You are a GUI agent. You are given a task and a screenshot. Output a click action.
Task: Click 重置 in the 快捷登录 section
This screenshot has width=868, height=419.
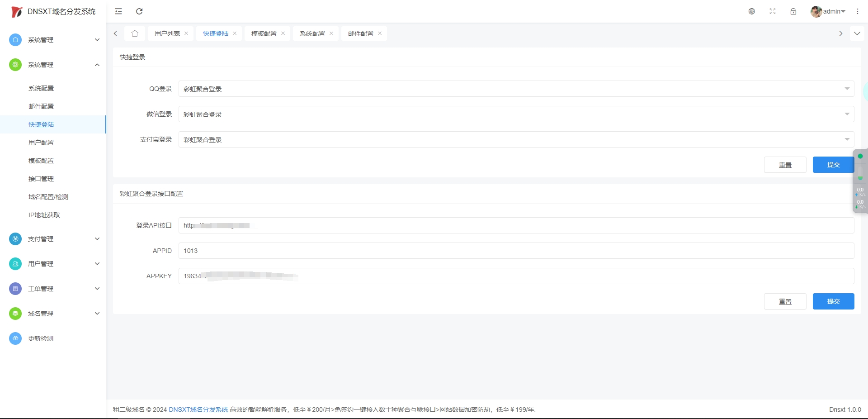point(785,165)
